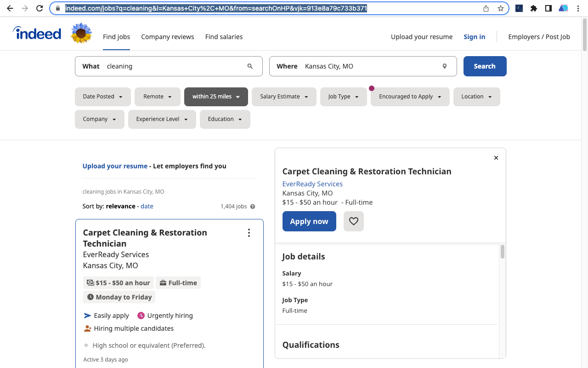Viewport: 588px width, 368px height.
Task: Bookmark this page with the star icon
Action: [x=500, y=8]
